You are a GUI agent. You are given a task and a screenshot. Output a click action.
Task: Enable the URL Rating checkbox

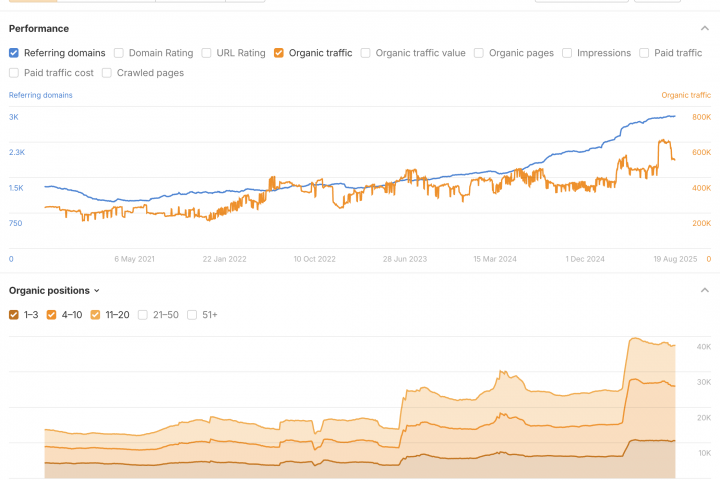click(206, 53)
